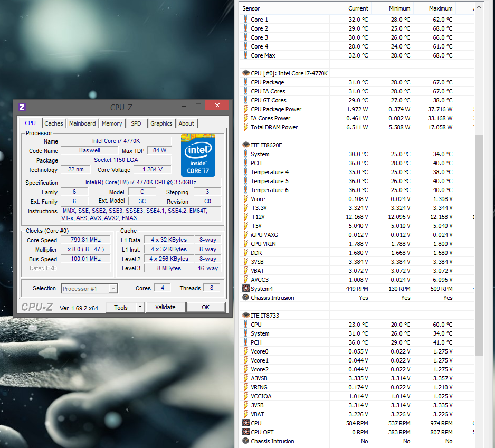The image size is (495, 448).
Task: Click the lightning icon for VCCIOA
Action: pos(245,396)
